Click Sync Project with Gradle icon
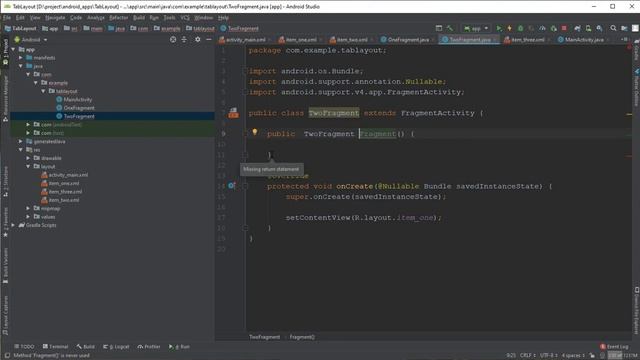The image size is (640, 360). 577,28
